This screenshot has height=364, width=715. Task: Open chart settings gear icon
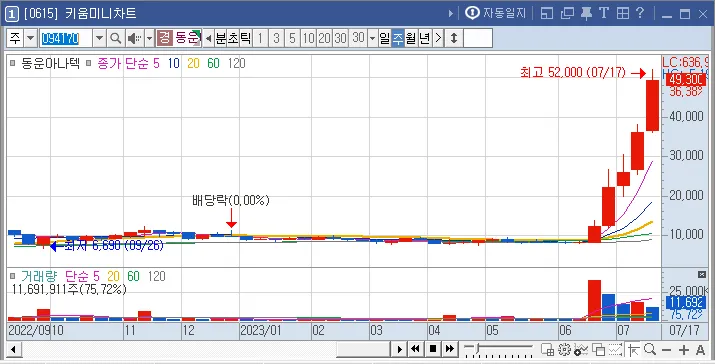click(x=565, y=350)
